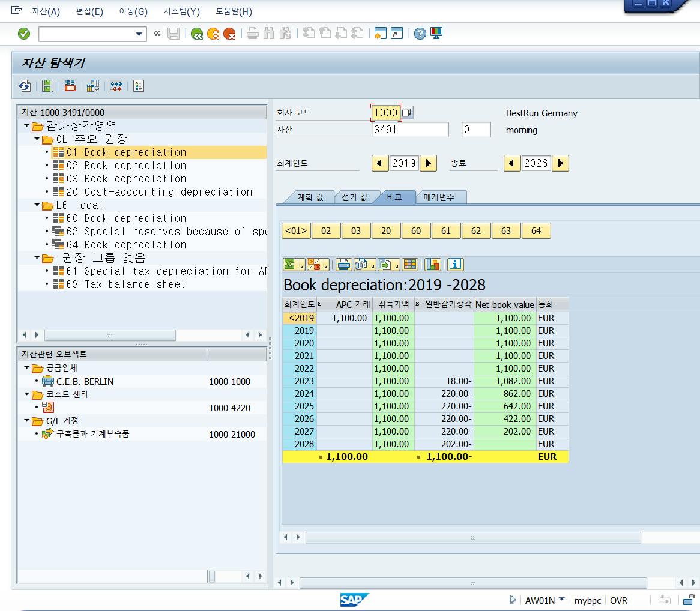Toggle the OVR insert mode in status bar
700x611 pixels.
point(618,601)
